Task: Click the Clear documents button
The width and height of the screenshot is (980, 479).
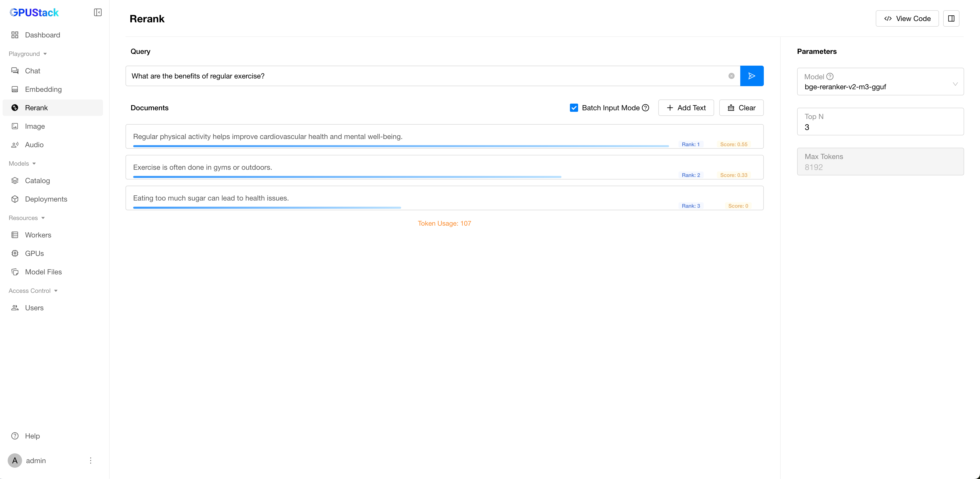Action: [741, 108]
